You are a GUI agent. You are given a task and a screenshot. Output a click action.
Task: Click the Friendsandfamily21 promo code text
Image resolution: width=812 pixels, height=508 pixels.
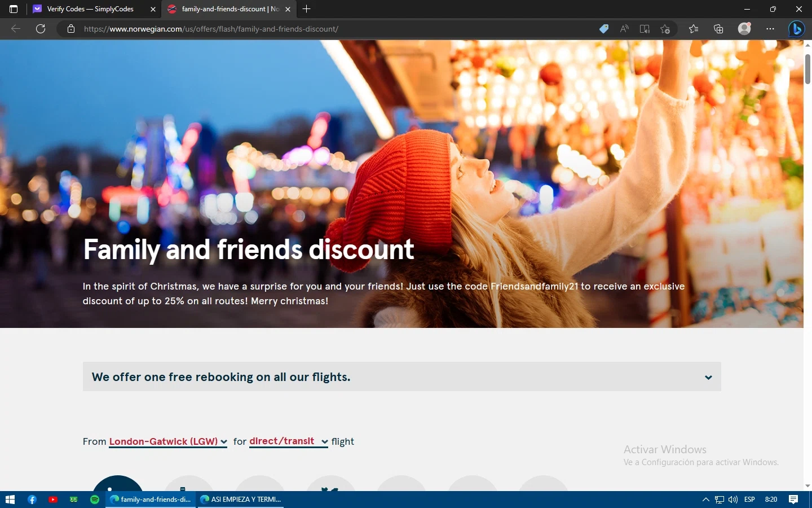tap(535, 286)
